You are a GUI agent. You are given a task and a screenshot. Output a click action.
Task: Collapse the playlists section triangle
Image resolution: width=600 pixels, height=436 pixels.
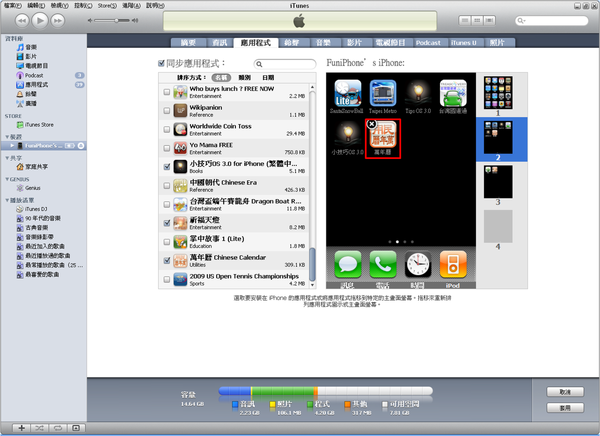point(7,200)
